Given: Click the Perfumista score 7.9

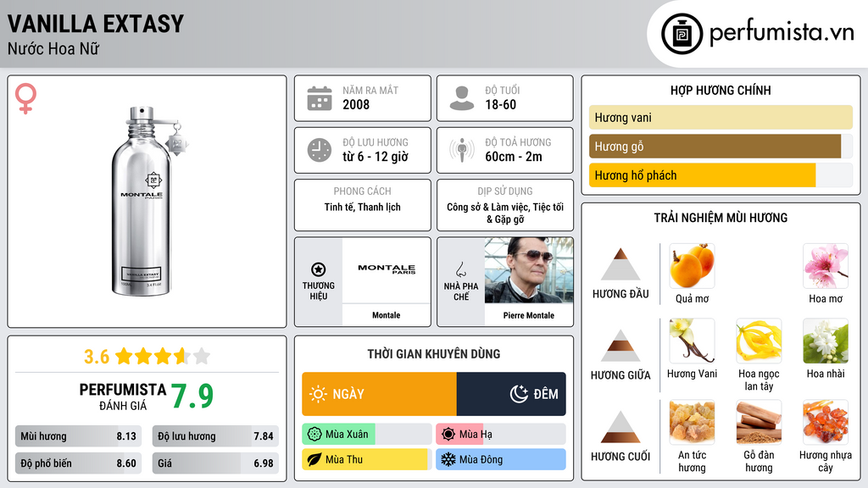Looking at the screenshot, I should pyautogui.click(x=192, y=396).
